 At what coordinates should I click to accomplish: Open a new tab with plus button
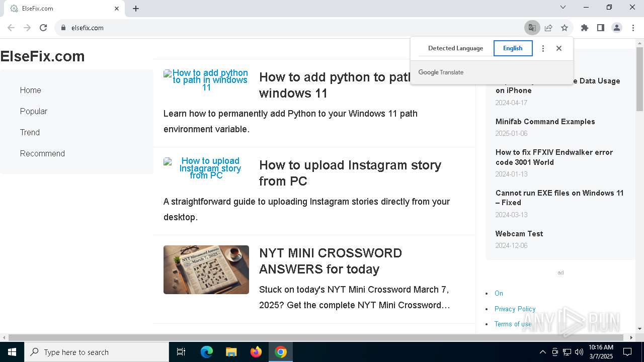pyautogui.click(x=136, y=9)
